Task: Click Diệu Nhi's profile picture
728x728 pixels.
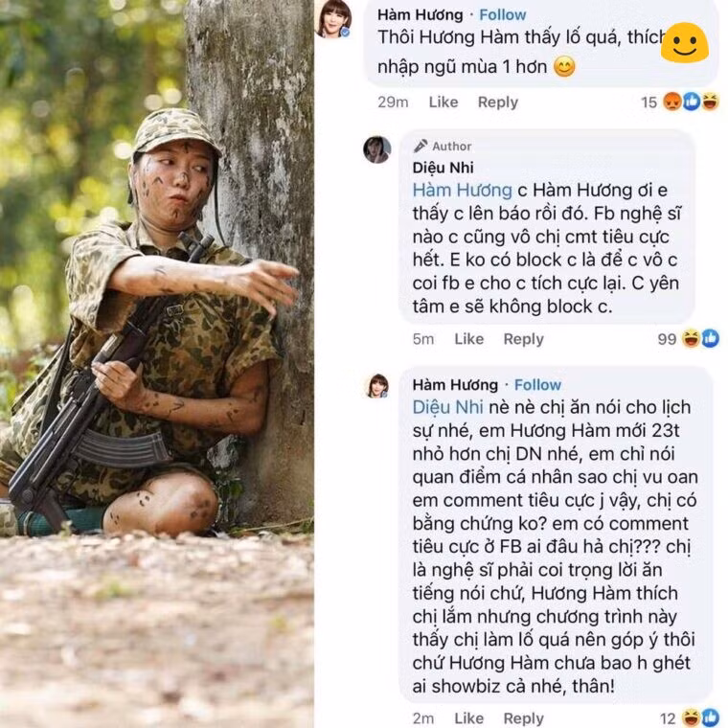Action: pos(376,149)
